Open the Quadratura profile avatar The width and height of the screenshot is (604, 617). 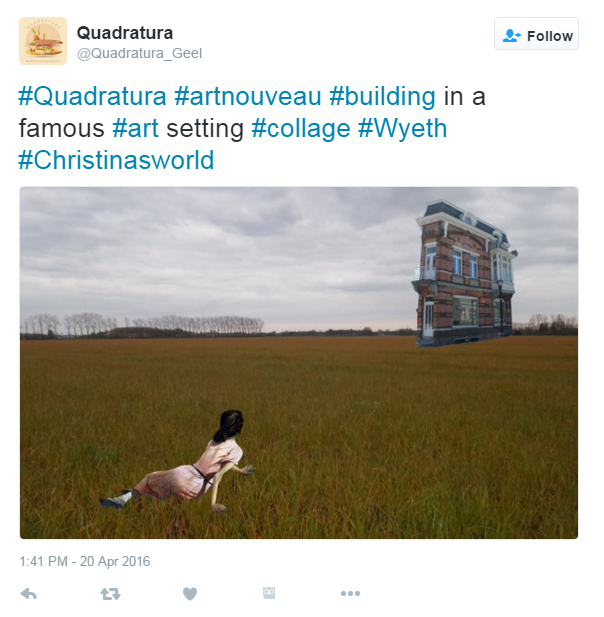pyautogui.click(x=43, y=41)
